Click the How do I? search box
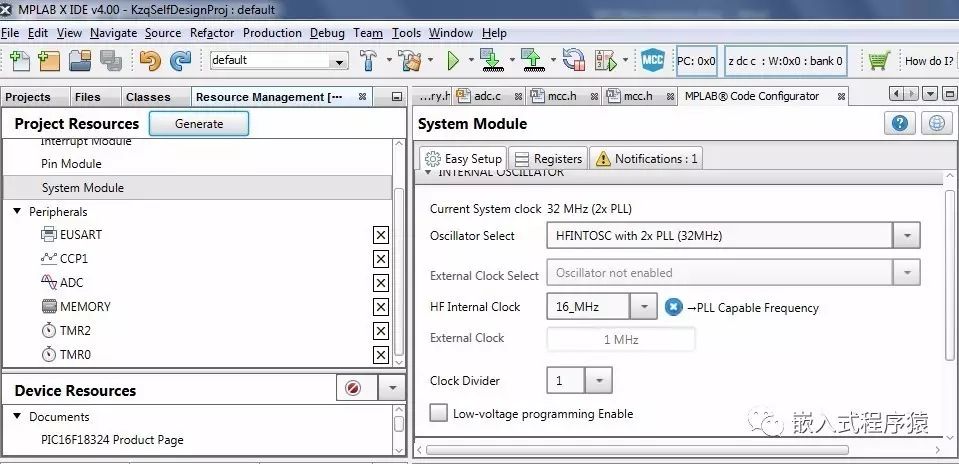Viewport: 959px width, 464px height. pyautogui.click(x=929, y=61)
